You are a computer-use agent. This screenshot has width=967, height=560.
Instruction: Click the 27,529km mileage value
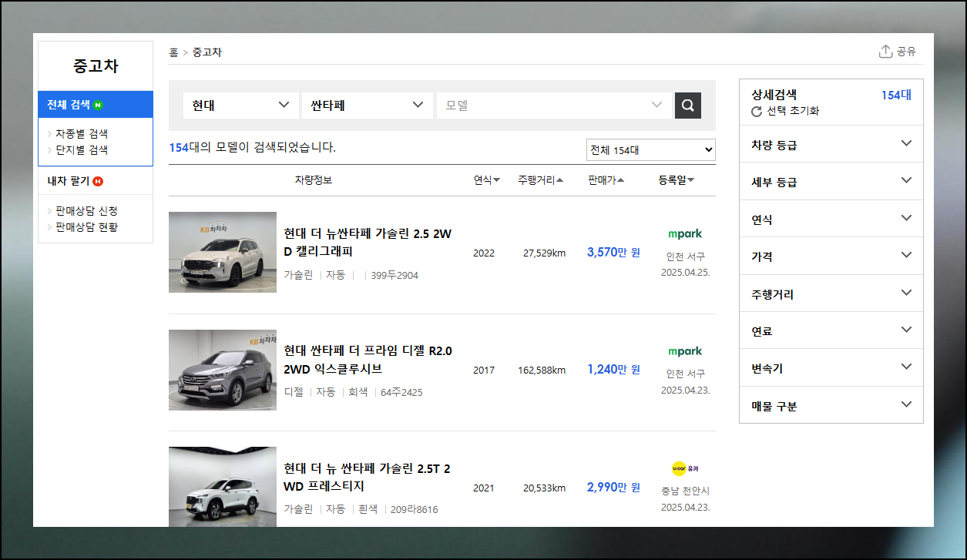tap(544, 253)
